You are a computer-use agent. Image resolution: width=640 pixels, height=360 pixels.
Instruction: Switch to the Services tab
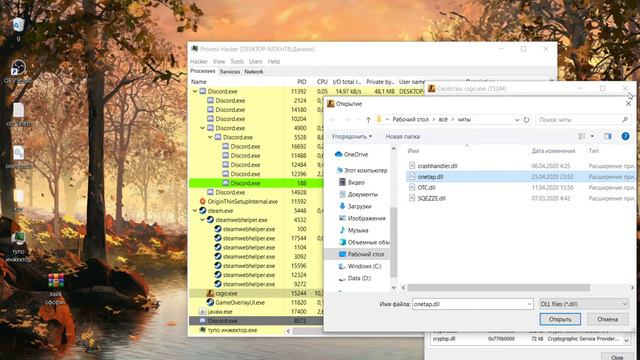[230, 72]
